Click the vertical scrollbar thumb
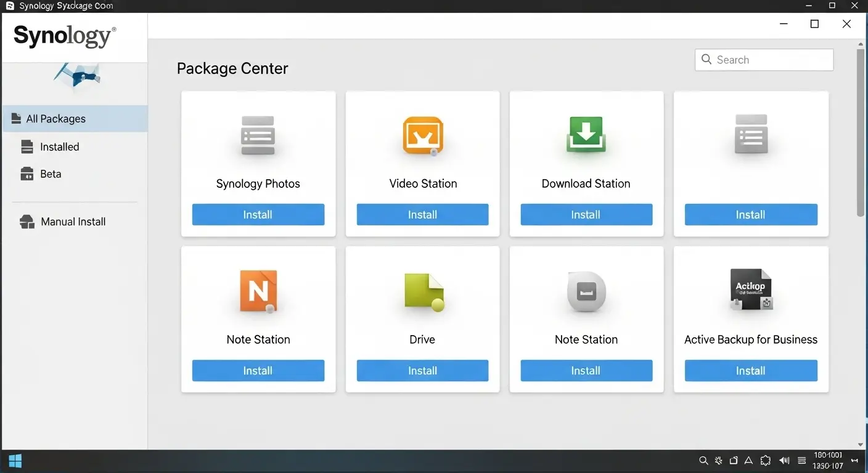Viewport: 868px width, 473px height. click(861, 133)
